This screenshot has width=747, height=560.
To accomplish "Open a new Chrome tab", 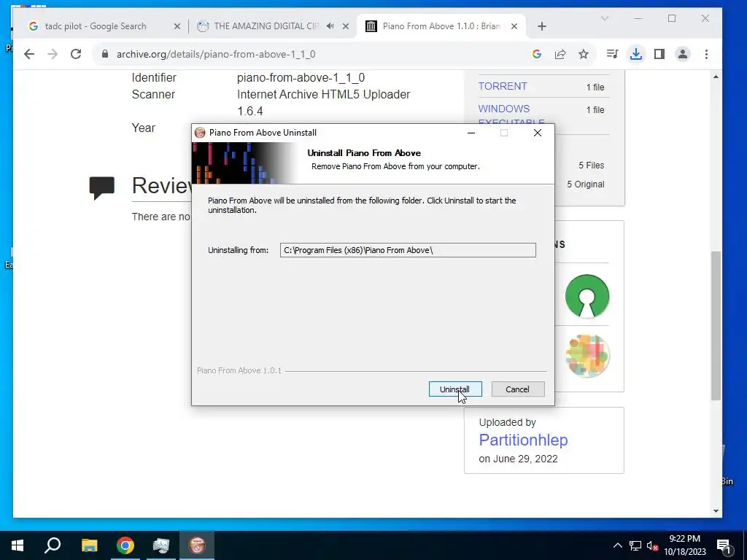I will coord(542,26).
